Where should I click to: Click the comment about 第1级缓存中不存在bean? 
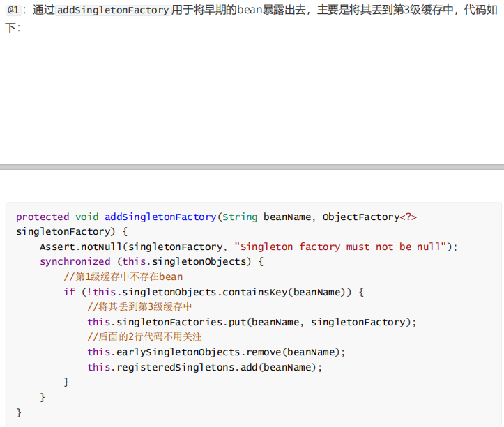[123, 277]
